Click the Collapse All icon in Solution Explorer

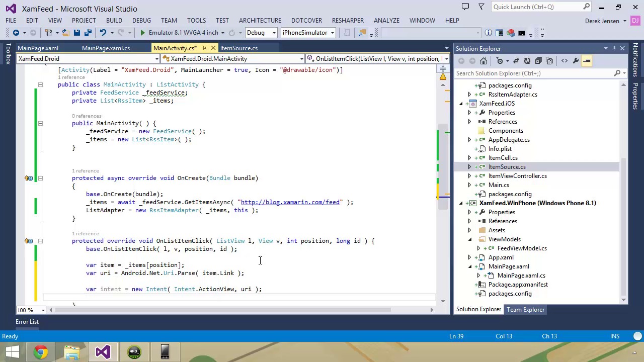(538, 61)
